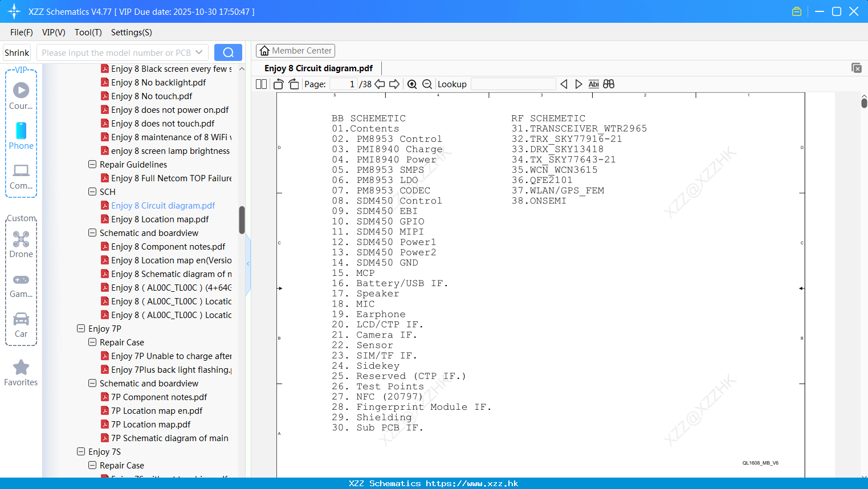Open 7P Location map en.pdf
Image resolution: width=868 pixels, height=489 pixels.
[157, 410]
